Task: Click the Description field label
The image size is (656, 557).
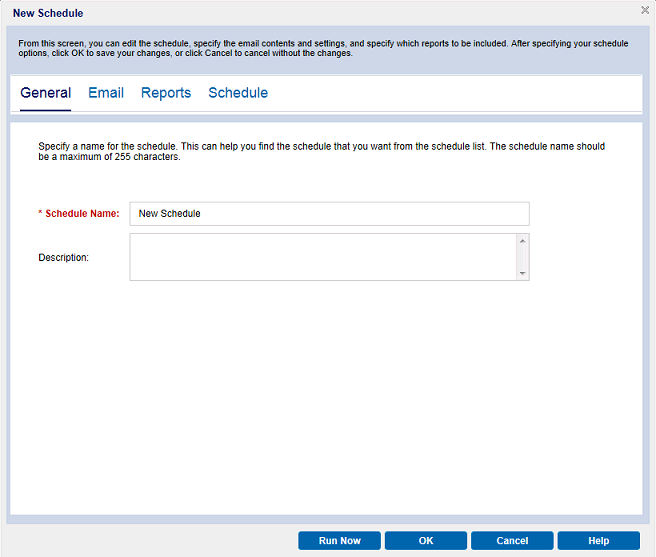Action: coord(64,258)
